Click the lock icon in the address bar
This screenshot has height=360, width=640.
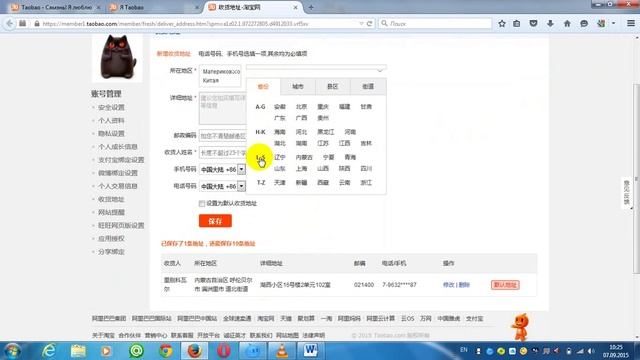[37, 24]
